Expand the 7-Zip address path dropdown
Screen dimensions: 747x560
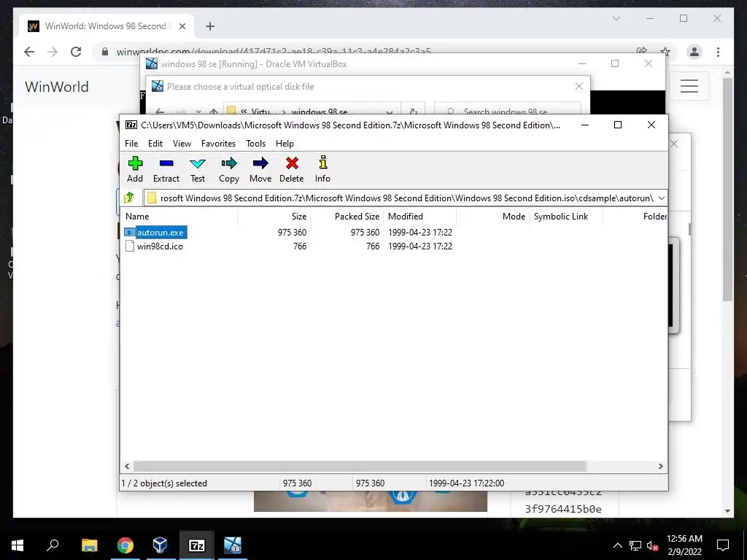tap(661, 198)
